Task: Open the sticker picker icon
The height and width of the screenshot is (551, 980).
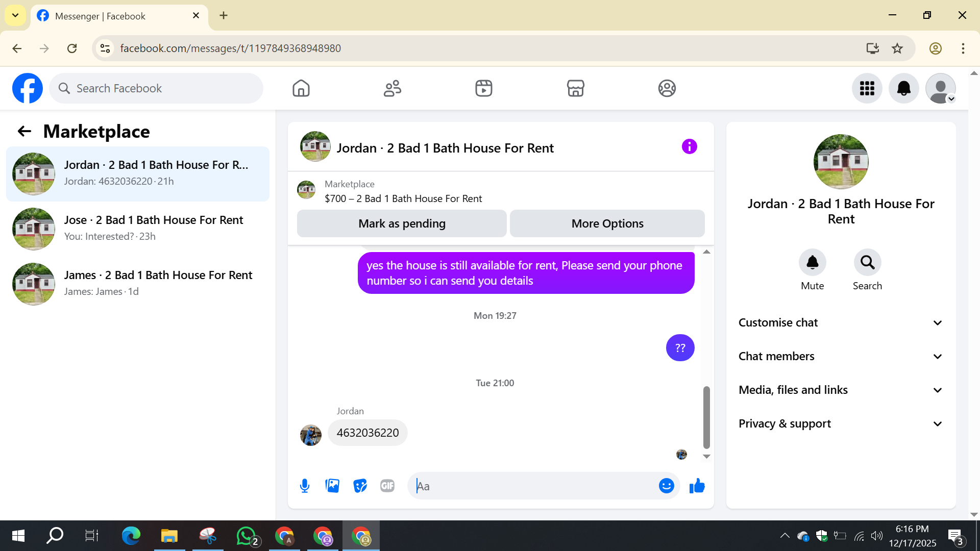Action: point(360,486)
